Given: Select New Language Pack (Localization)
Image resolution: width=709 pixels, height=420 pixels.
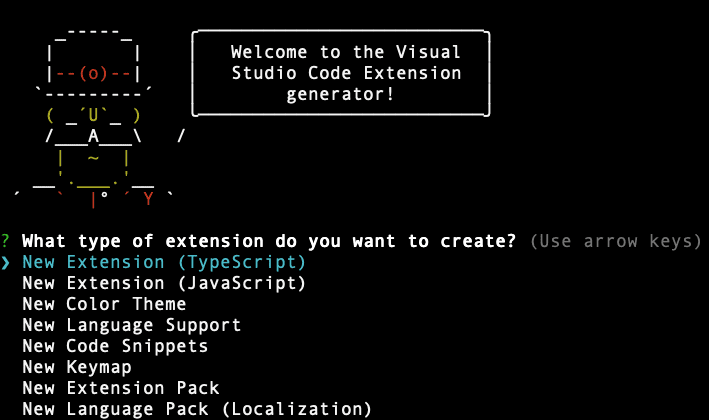Looking at the screenshot, I should tap(197, 409).
